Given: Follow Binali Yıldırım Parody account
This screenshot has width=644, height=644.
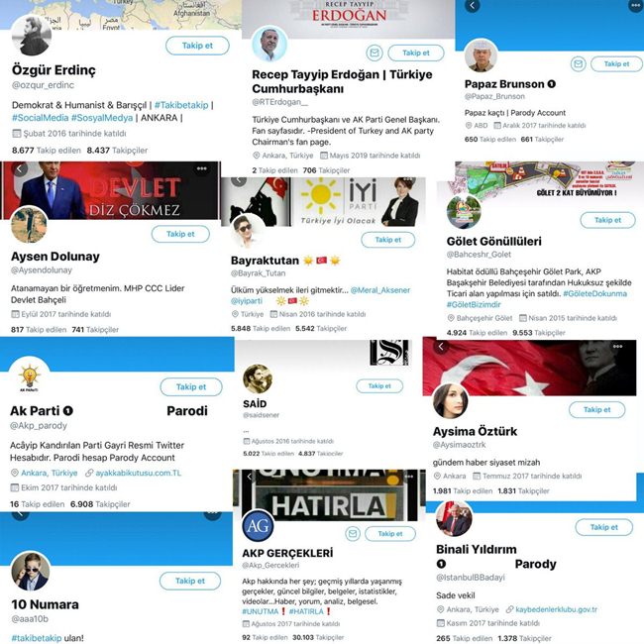Looking at the screenshot, I should click(x=603, y=527).
